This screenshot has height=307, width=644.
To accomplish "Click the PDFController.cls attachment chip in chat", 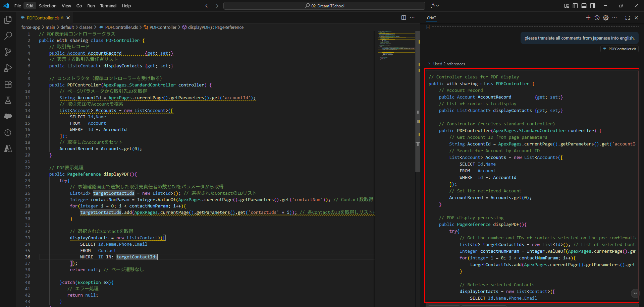I will coord(620,49).
